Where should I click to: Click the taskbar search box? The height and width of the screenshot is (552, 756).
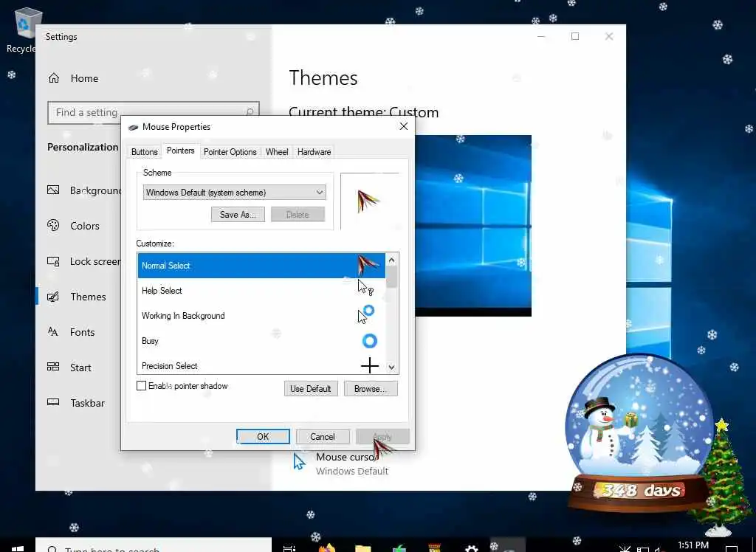[154, 545]
